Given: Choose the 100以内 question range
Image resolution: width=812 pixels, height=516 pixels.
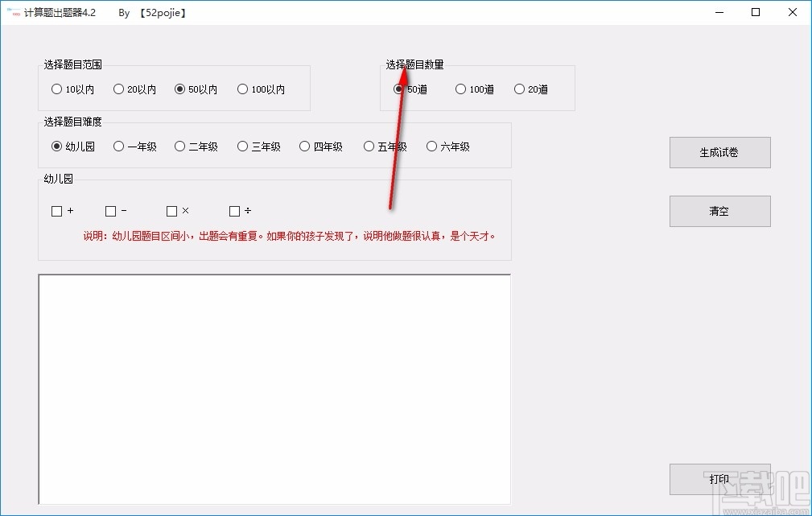Looking at the screenshot, I should [241, 89].
